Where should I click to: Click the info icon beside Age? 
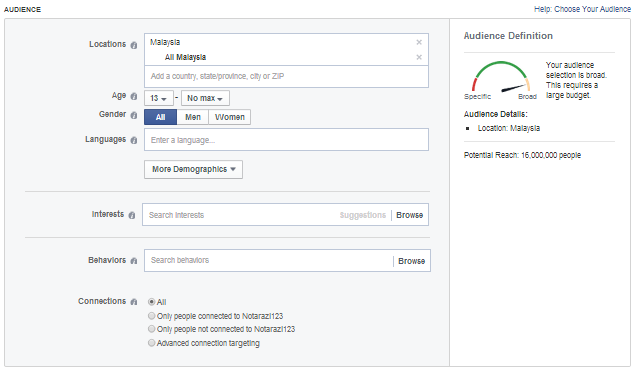[x=134, y=96]
